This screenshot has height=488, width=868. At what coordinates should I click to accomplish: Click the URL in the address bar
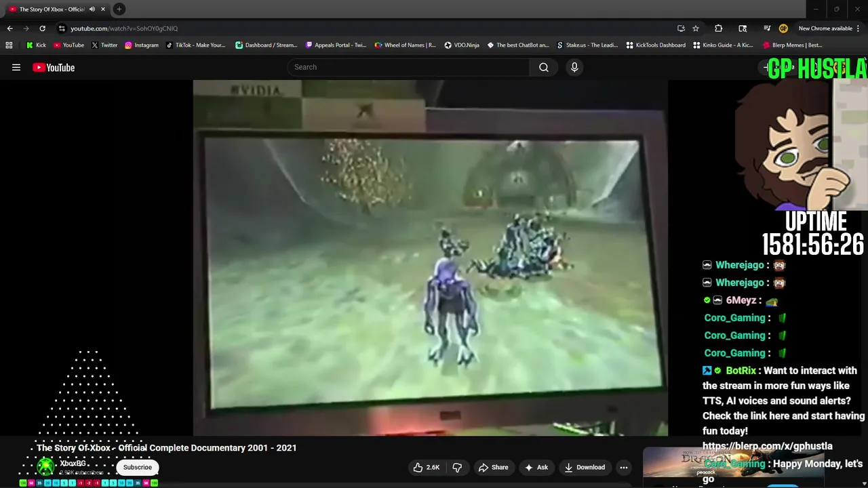(124, 28)
